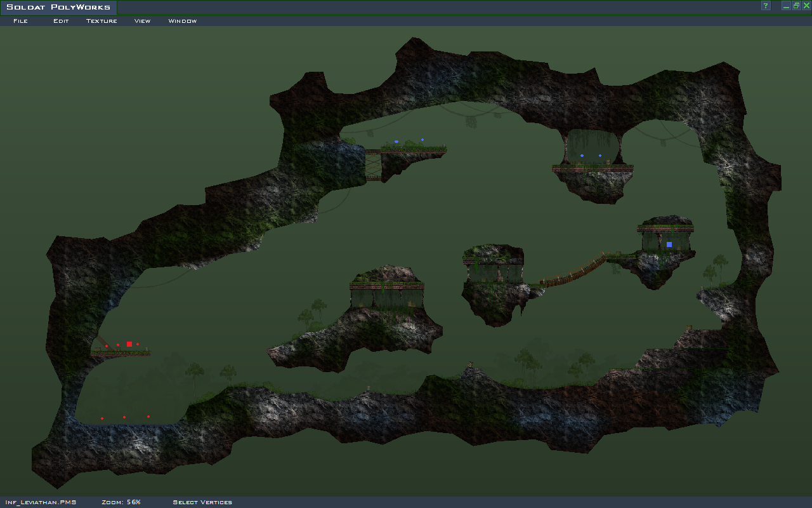Open the Texture menu
Image resolution: width=812 pixels, height=508 pixels.
tap(101, 21)
